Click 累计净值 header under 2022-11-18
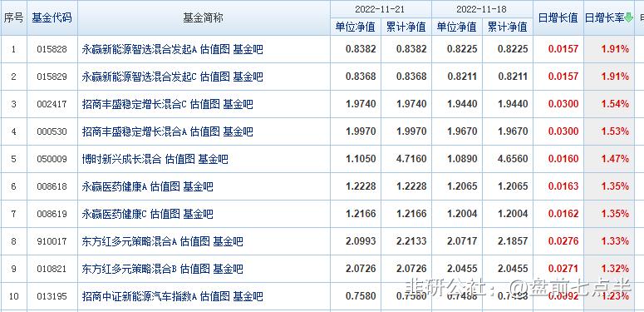Screen dimensions: 644x312 click(x=507, y=27)
